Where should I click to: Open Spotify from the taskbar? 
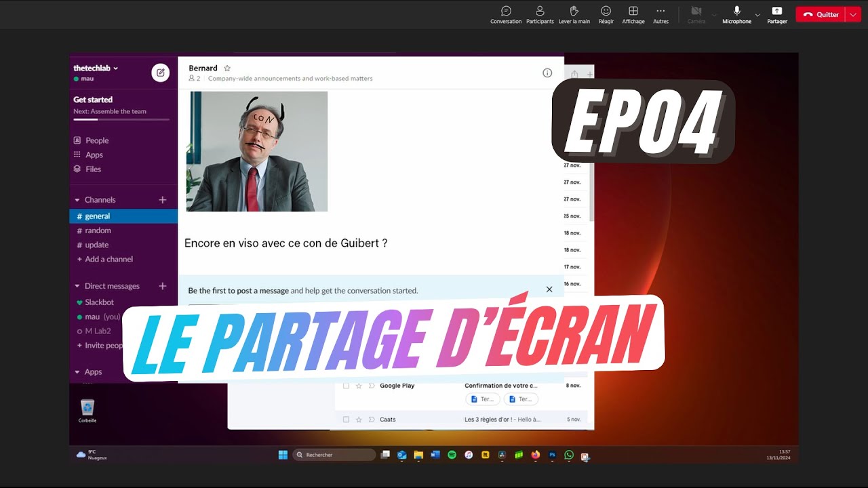point(452,455)
